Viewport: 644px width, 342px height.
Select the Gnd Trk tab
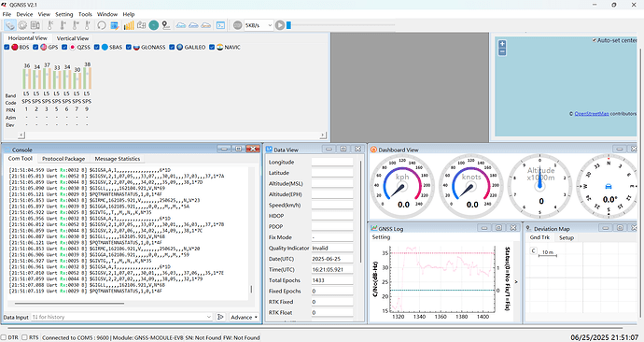click(539, 237)
